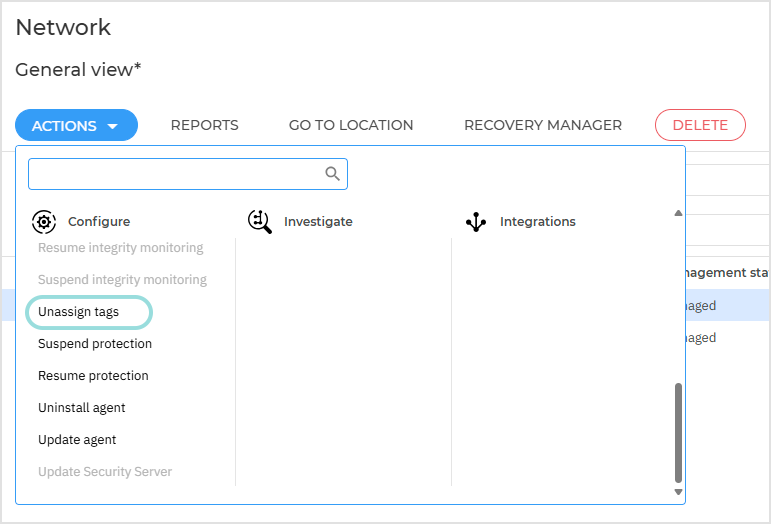Click the General view* title
The image size is (771, 524).
[78, 70]
